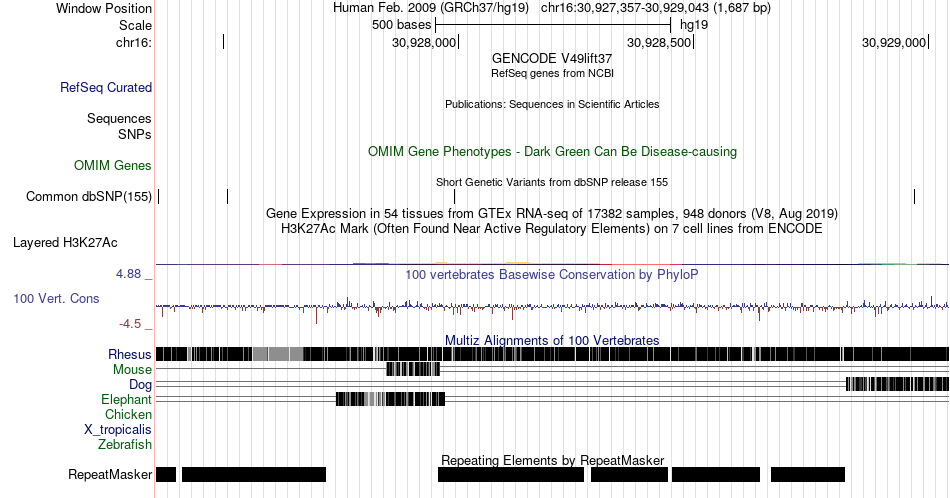
Task: Click the hg19 label beside the scale bar
Action: click(694, 25)
